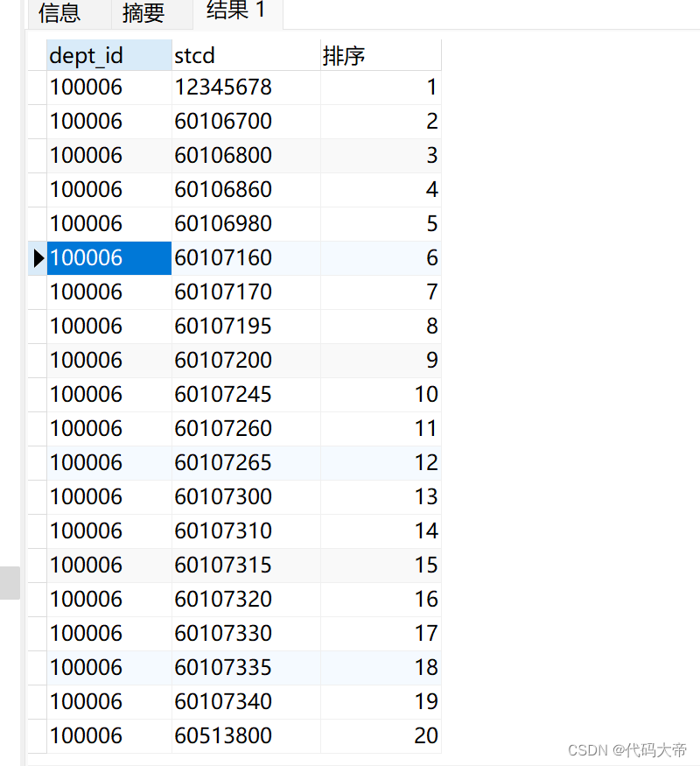This screenshot has width=700, height=766.
Task: Click the 排序 column header
Action: (381, 55)
